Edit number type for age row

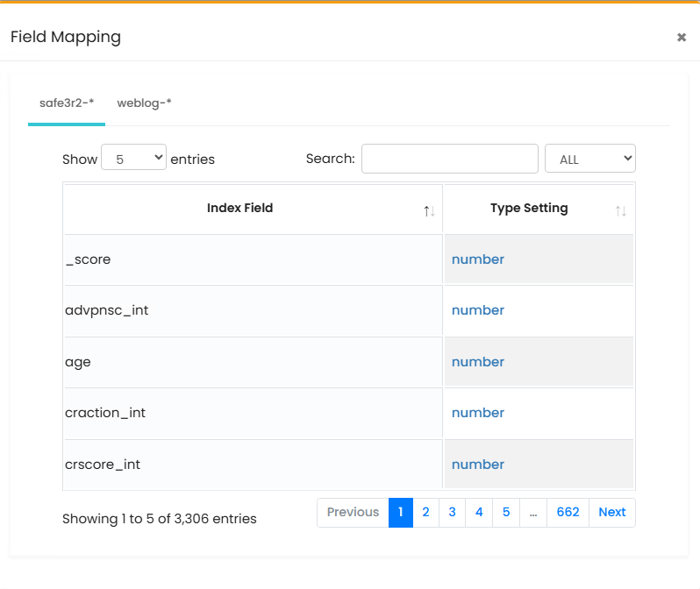click(478, 362)
